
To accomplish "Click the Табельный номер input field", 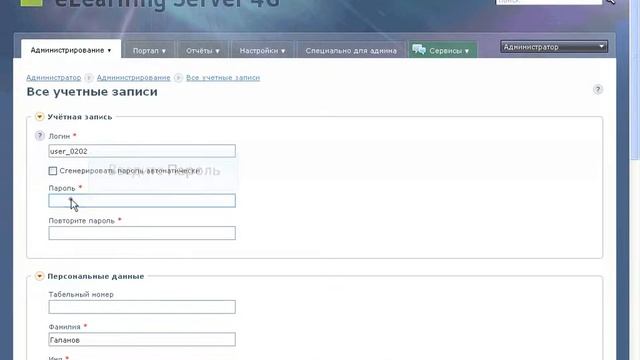I will tap(142, 307).
